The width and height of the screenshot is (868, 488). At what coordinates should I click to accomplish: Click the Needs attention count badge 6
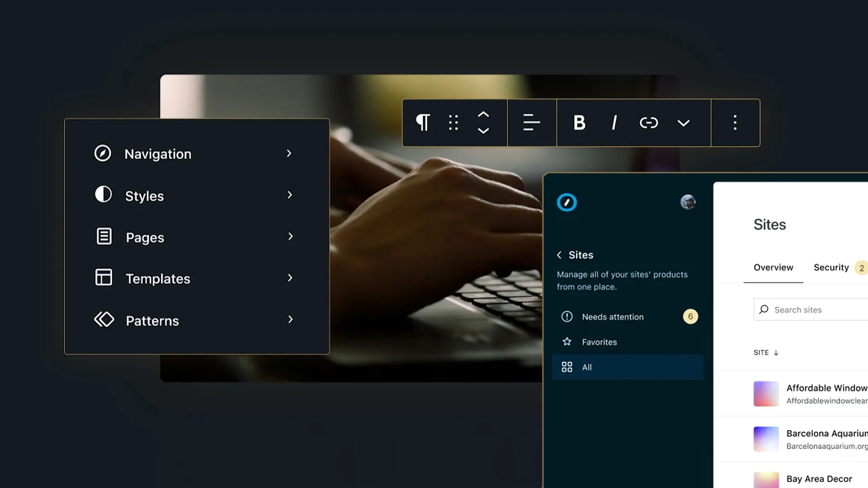coord(690,317)
